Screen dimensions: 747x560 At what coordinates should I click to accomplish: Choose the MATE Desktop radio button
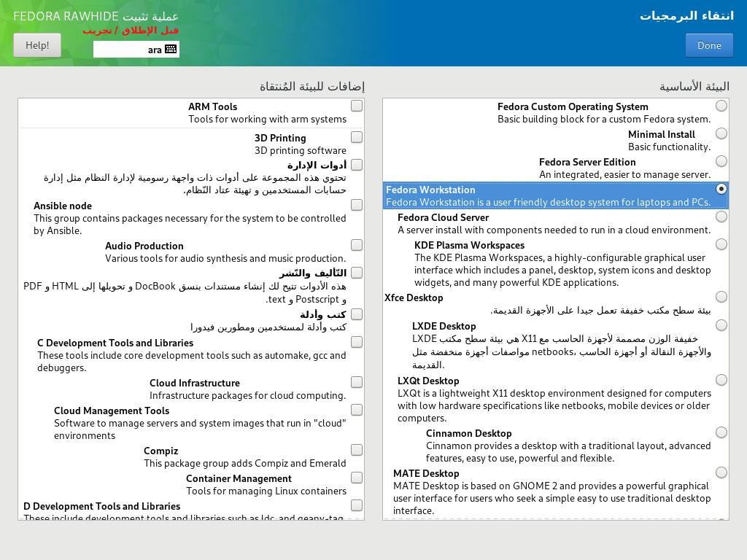[x=721, y=472]
